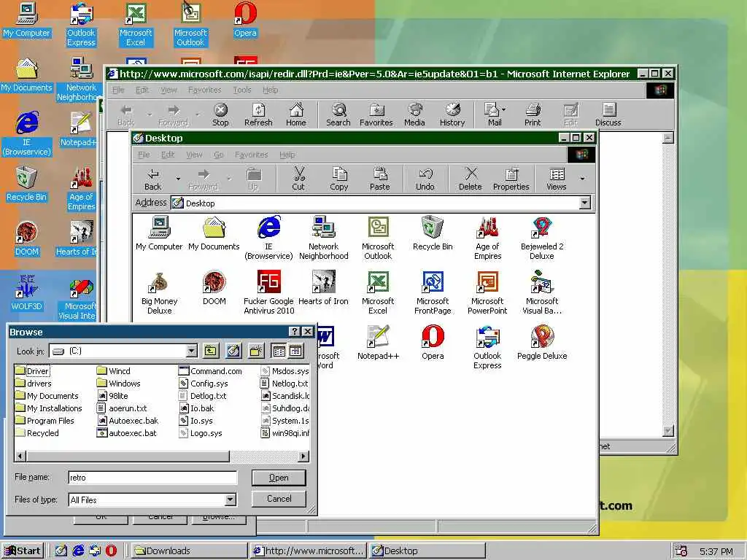The height and width of the screenshot is (560, 747).
Task: Expand Files of type dropdown
Action: pos(230,499)
